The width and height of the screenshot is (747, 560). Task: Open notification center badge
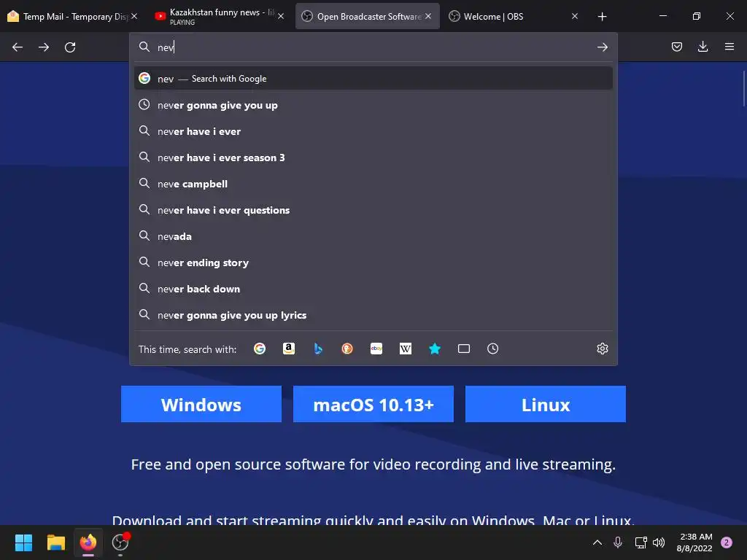tap(727, 542)
